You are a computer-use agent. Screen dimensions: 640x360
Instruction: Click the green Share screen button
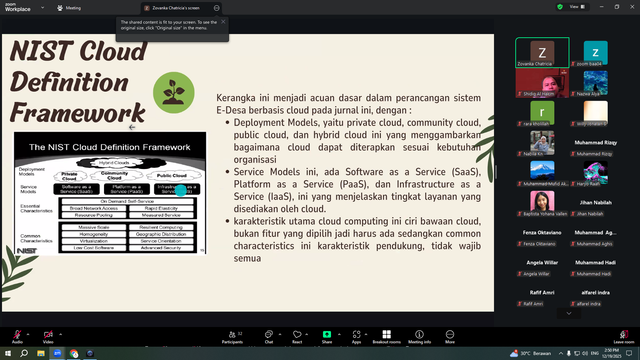click(327, 337)
